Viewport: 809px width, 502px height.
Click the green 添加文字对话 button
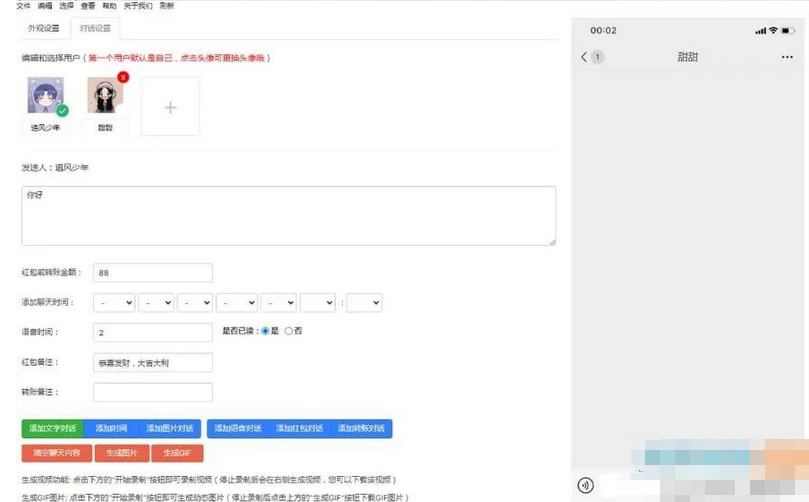53,429
